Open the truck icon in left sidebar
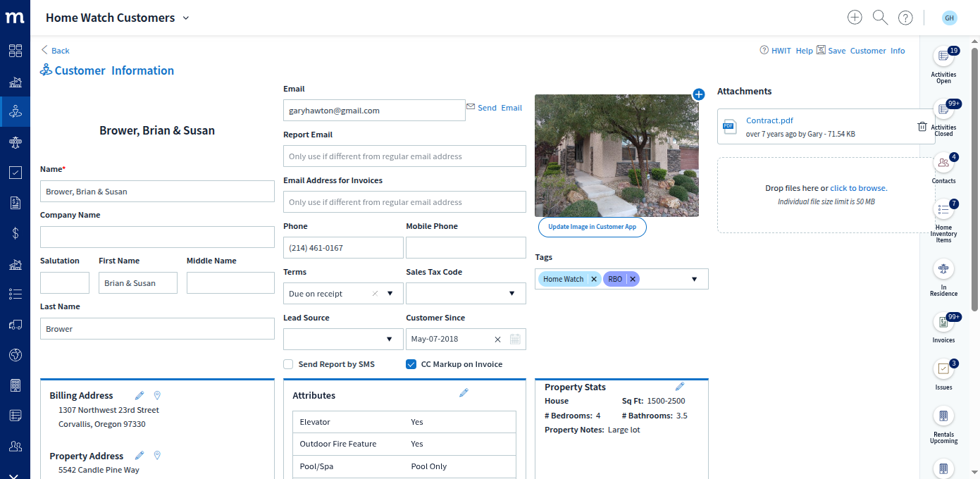 pyautogui.click(x=15, y=325)
